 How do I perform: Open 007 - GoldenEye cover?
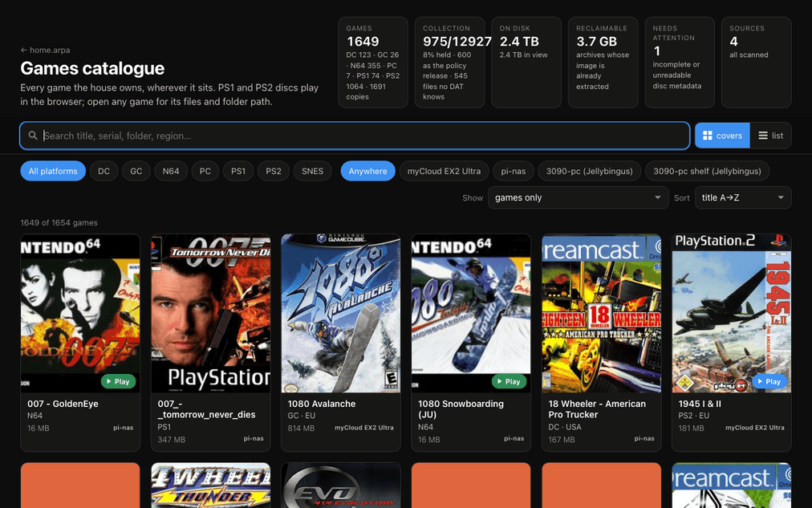80,313
